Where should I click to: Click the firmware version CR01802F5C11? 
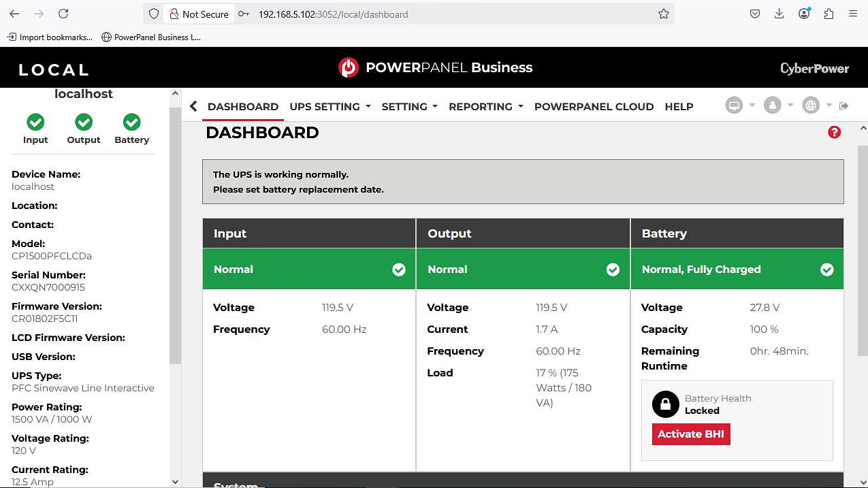[45, 319]
